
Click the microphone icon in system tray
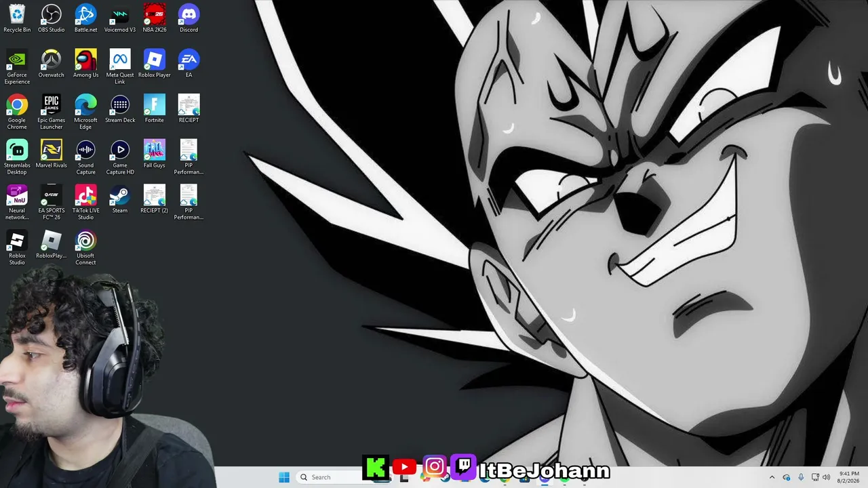[801, 477]
